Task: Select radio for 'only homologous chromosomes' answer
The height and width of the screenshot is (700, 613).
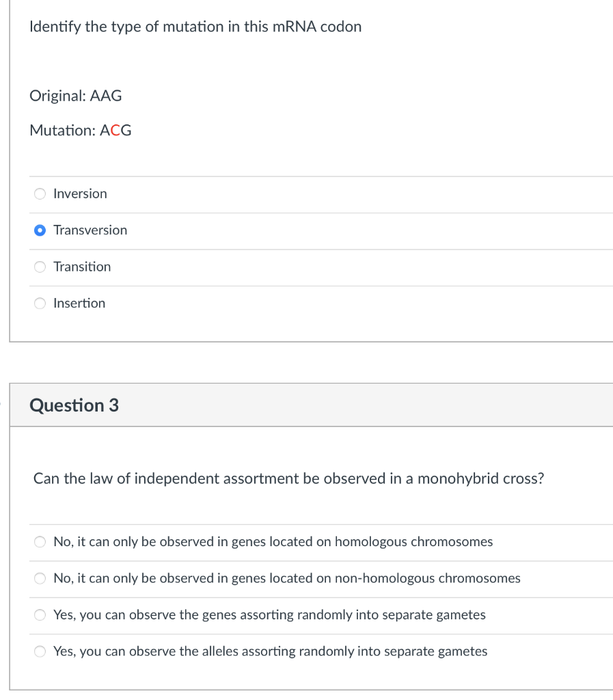Action: pyautogui.click(x=40, y=542)
